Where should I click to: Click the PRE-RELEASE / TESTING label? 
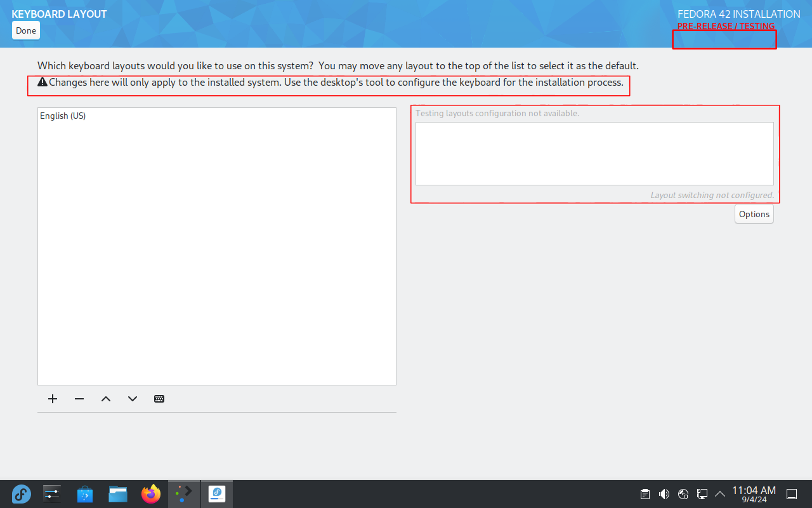726,27
